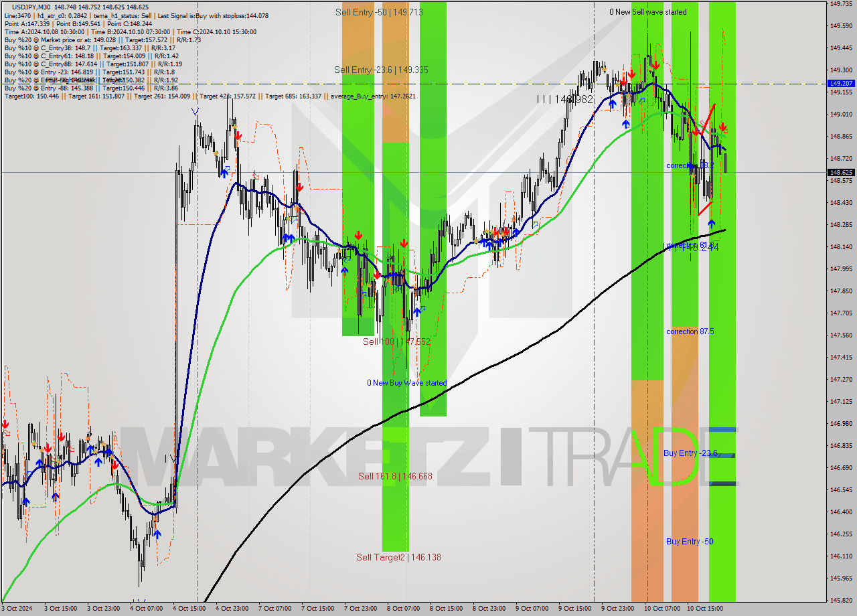This screenshot has height=616, width=857.
Task: Click the 'Line:3470' info line
Action: click(137, 15)
